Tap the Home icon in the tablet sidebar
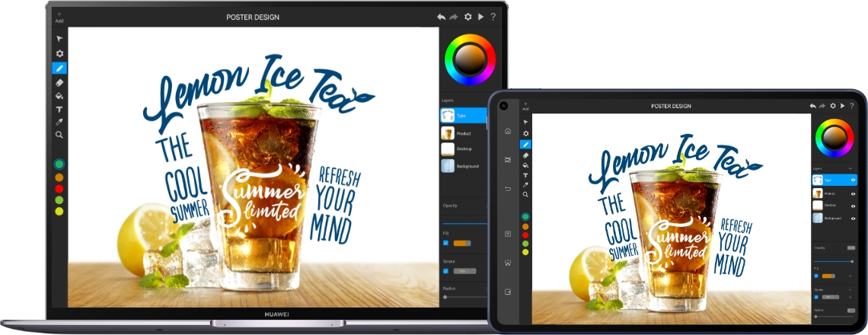868x335 pixels. tap(508, 131)
